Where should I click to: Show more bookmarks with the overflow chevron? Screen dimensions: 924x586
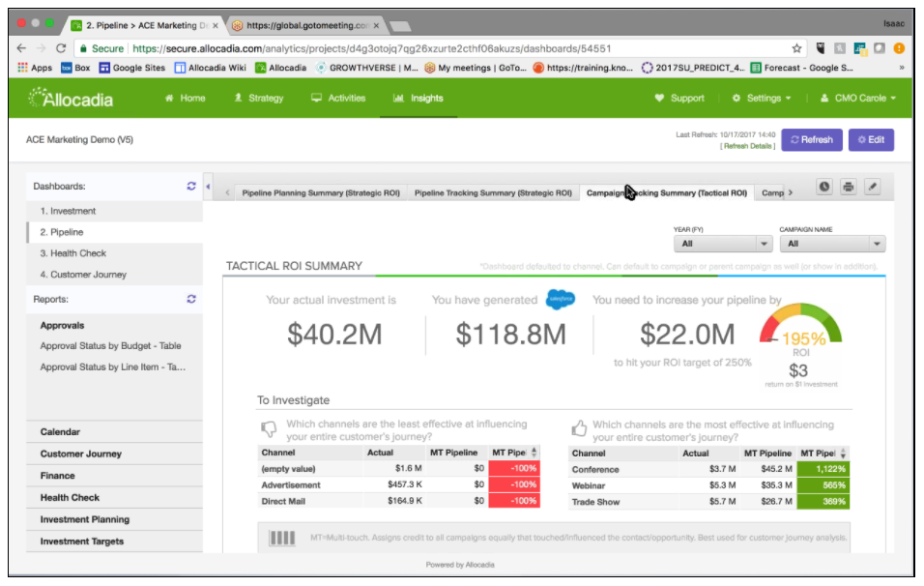pyautogui.click(x=901, y=68)
